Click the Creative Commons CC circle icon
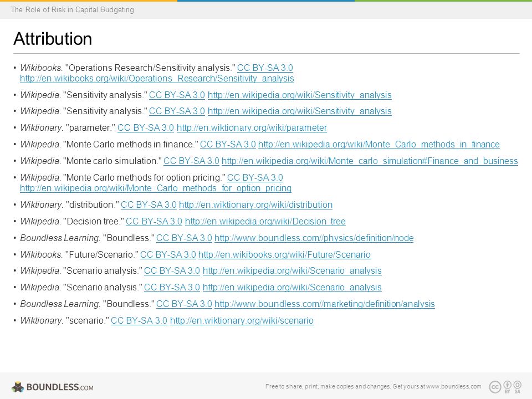 (495, 387)
